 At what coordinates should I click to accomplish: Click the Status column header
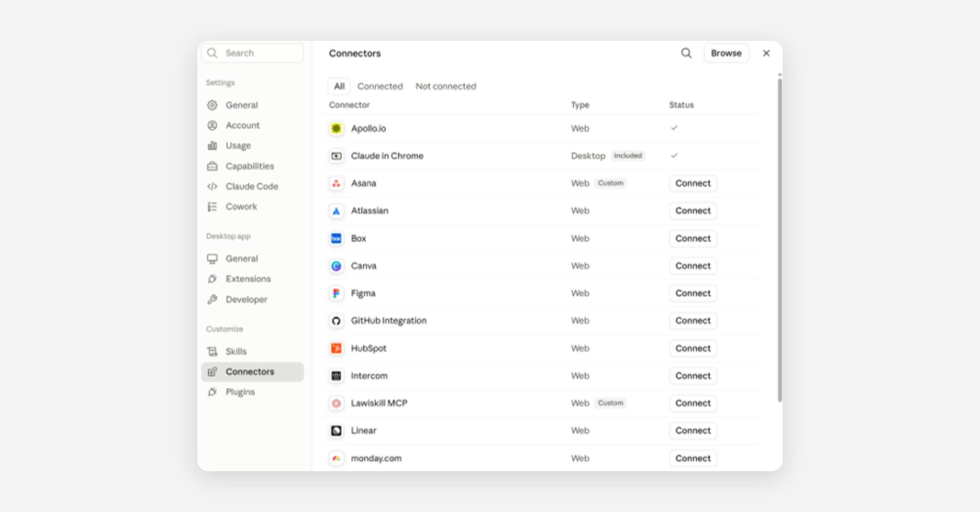coord(681,105)
